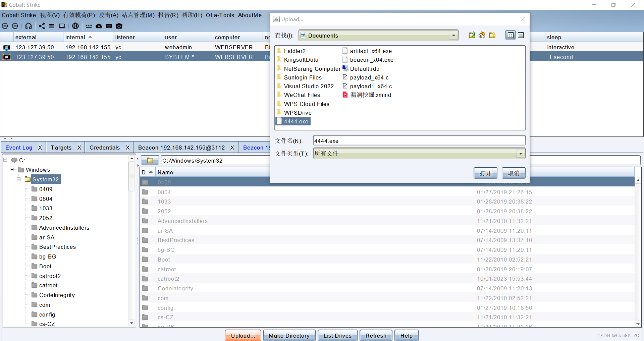Screen dimensions: 644x341
Task: Open listeners via the headphones icon
Action: click(29, 26)
